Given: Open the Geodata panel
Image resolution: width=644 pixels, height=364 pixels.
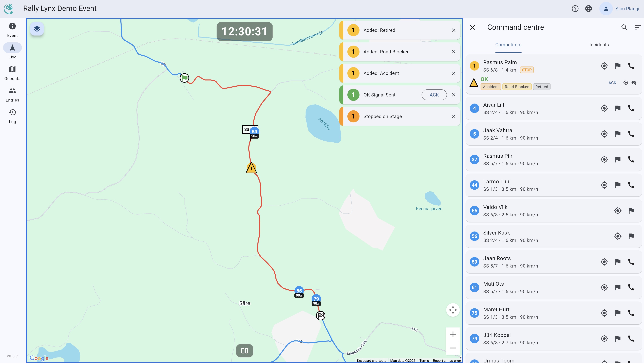Looking at the screenshot, I should [12, 72].
